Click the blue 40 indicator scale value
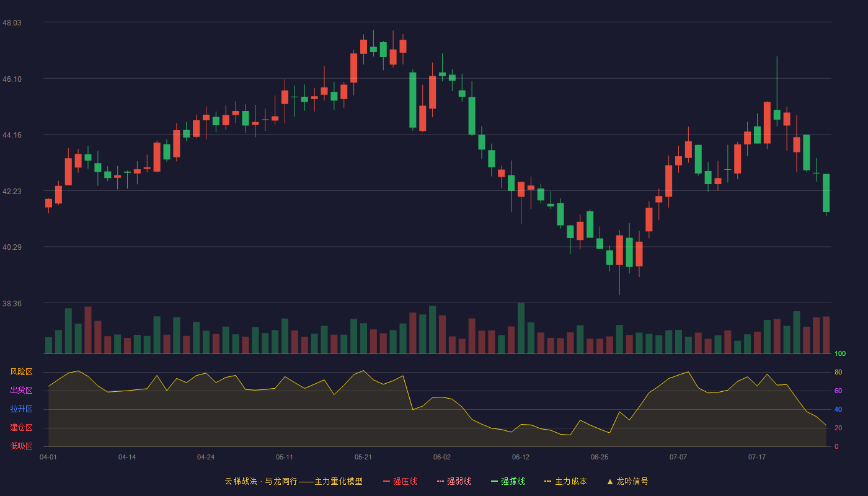868x496 pixels. 838,409
